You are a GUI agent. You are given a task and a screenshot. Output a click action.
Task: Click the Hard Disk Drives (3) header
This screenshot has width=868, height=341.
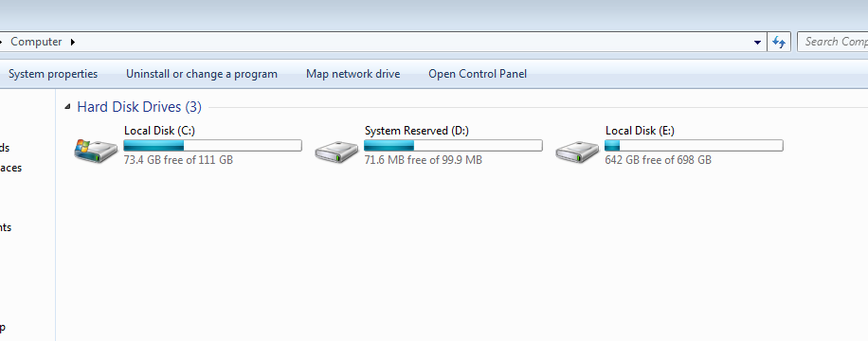click(139, 107)
